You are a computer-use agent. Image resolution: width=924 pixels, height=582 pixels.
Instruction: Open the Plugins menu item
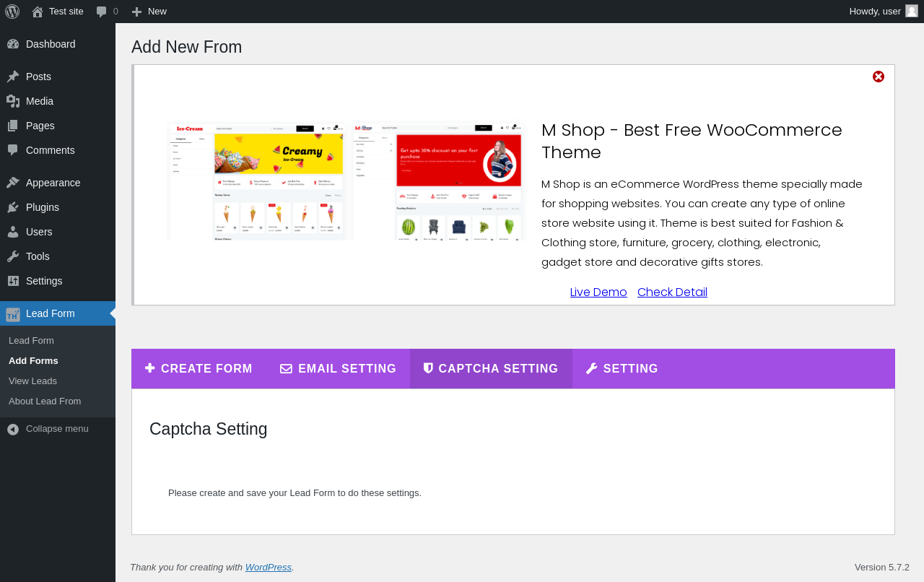[58, 207]
